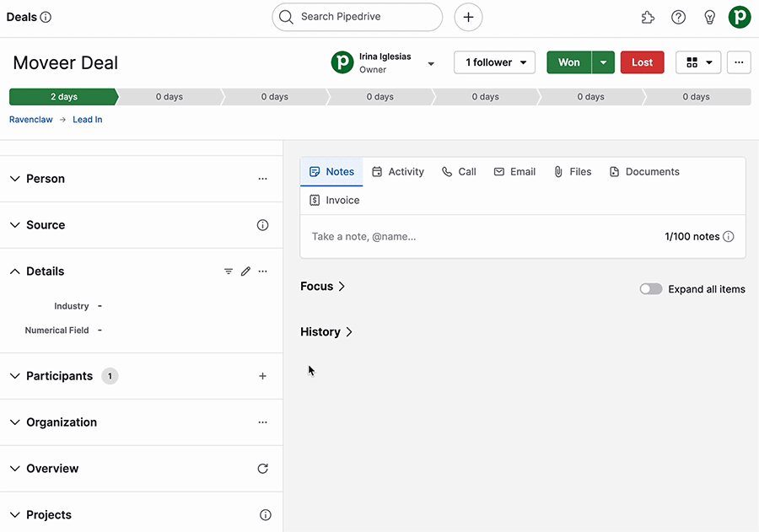Click the Projects info icon

click(x=266, y=515)
